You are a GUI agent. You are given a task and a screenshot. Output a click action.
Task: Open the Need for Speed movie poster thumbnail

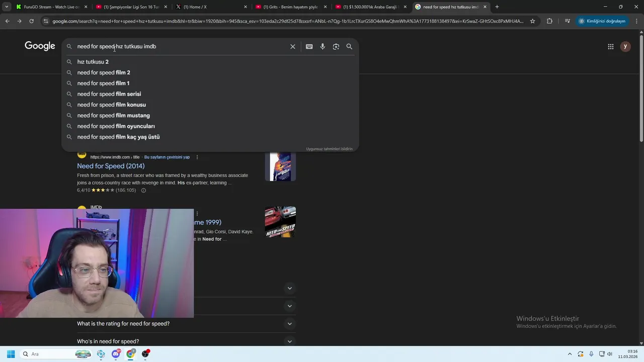coord(280,166)
